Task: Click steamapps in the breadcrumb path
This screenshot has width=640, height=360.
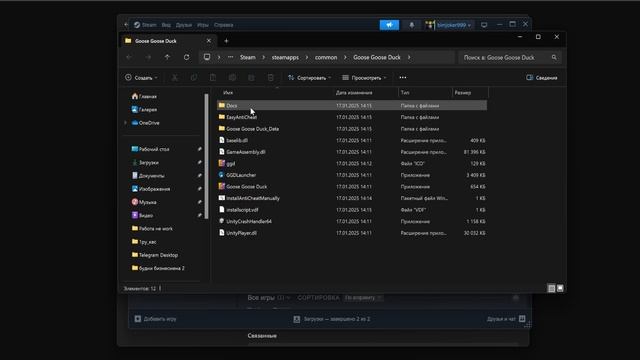Action: click(285, 58)
